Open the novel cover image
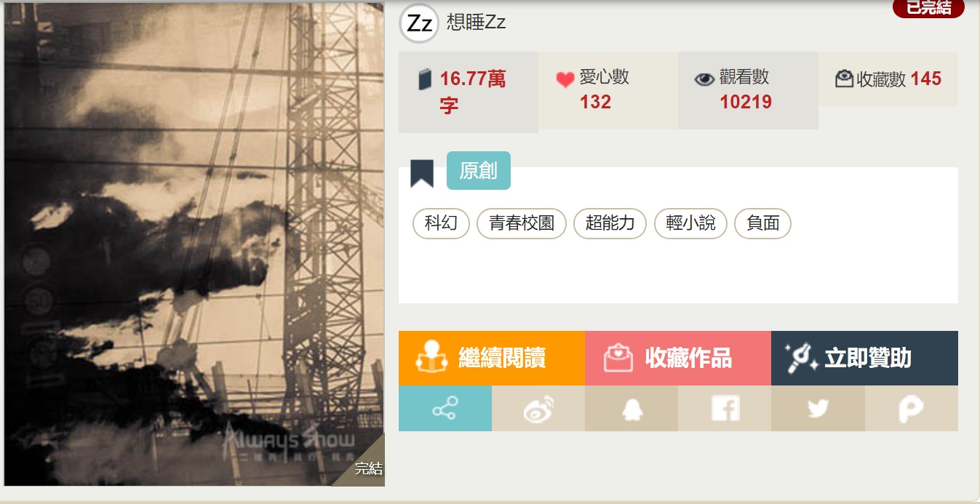The width and height of the screenshot is (980, 504). point(194,244)
